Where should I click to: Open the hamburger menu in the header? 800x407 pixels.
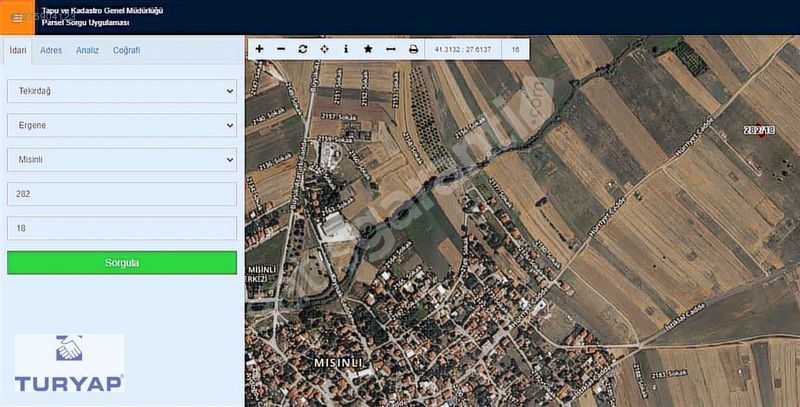point(17,18)
